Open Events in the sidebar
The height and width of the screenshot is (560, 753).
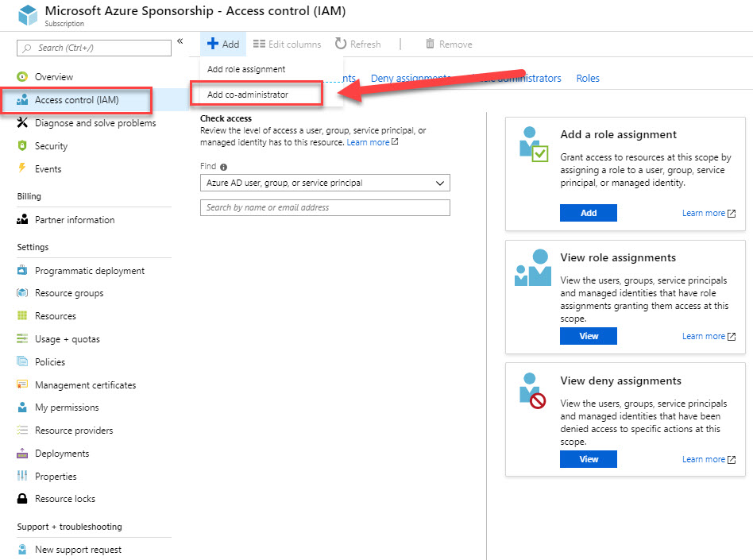click(x=48, y=169)
